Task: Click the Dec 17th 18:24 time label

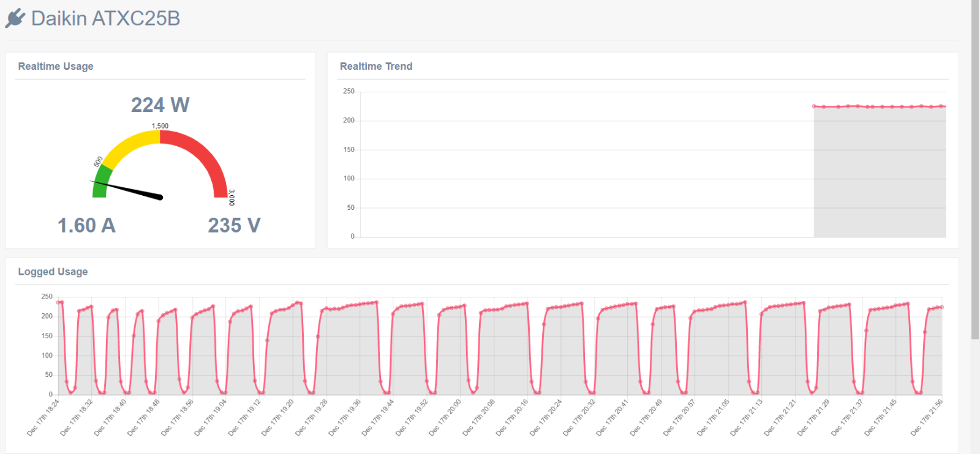Action: pyautogui.click(x=43, y=418)
